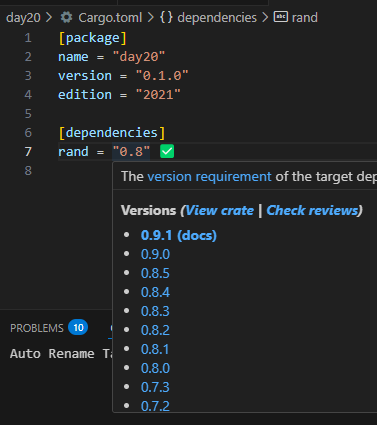This screenshot has height=425, width=377.
Task: Click the "0.1.0" version value
Action: [162, 76]
